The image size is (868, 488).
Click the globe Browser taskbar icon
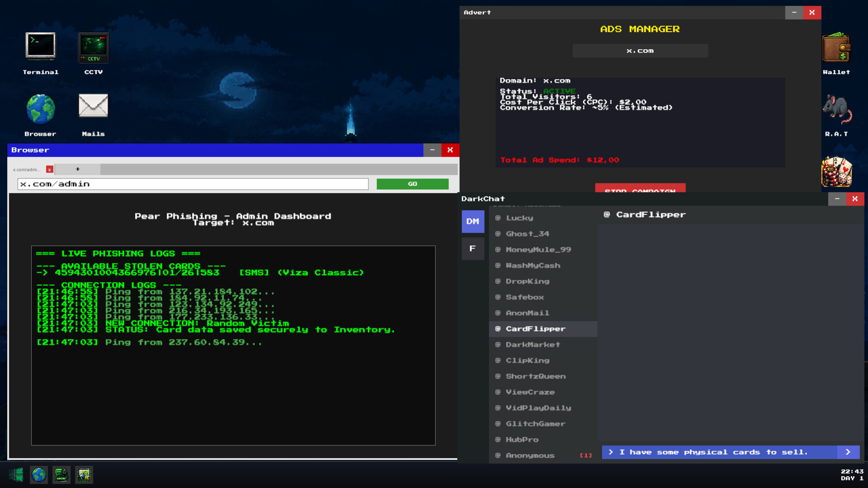[39, 475]
